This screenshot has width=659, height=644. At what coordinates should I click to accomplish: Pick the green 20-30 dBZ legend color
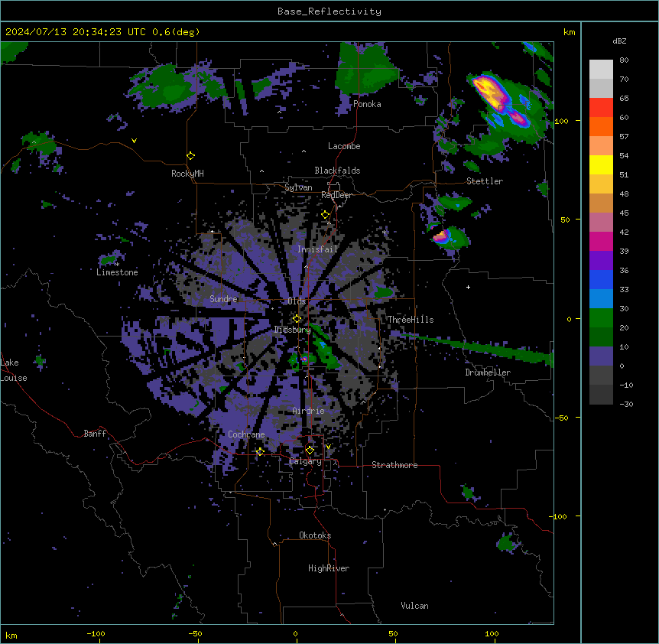point(601,318)
